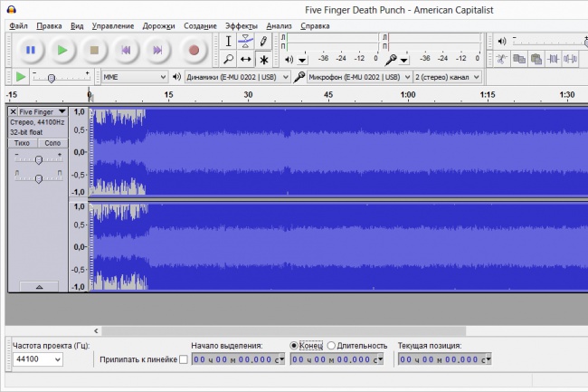Viewport: 588px width, 392px height.
Task: Click the playback meter speaker icon
Action: (289, 59)
